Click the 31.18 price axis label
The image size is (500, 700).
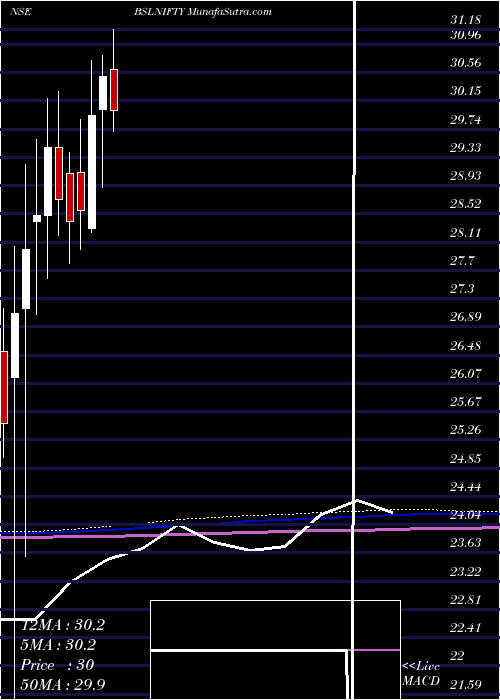tap(466, 20)
